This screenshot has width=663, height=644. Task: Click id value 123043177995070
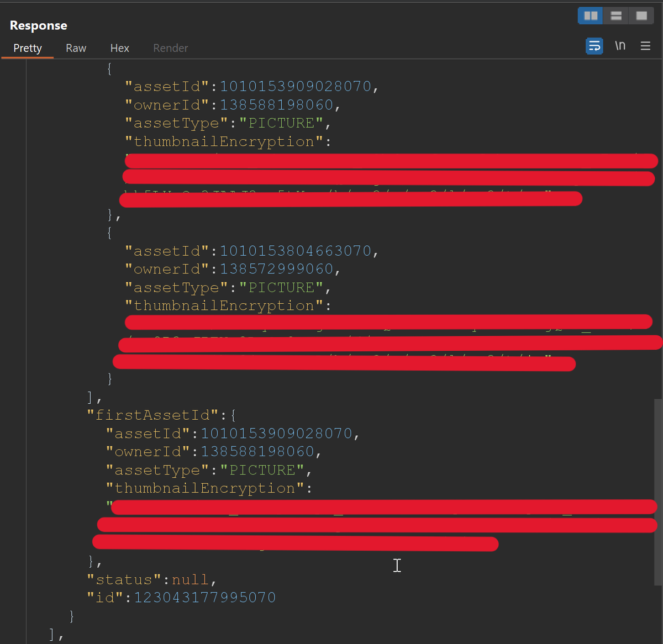pos(205,598)
